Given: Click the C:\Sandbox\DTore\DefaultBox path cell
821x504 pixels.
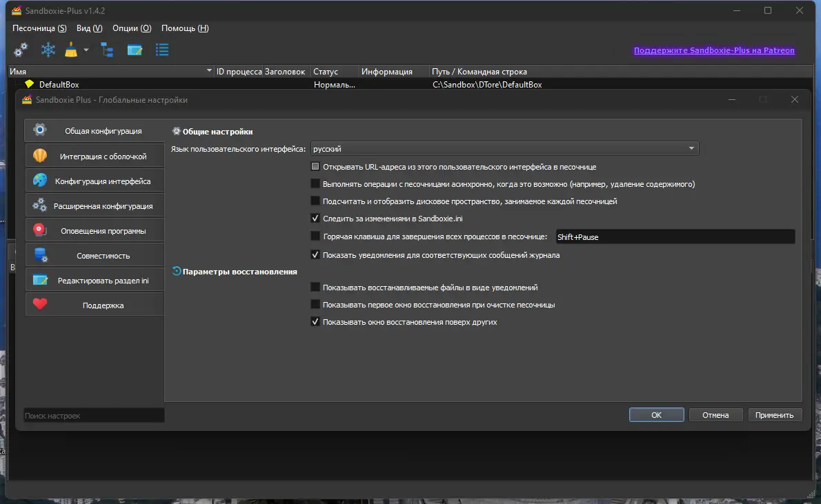Looking at the screenshot, I should 487,84.
